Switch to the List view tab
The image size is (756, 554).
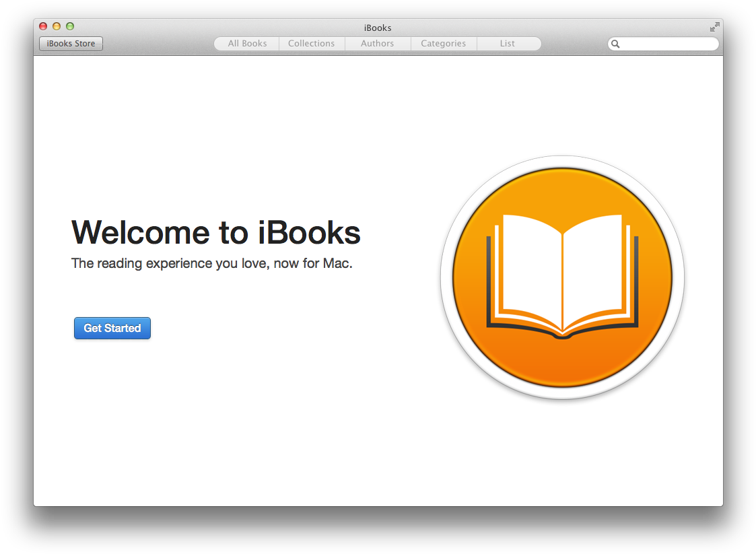click(508, 43)
